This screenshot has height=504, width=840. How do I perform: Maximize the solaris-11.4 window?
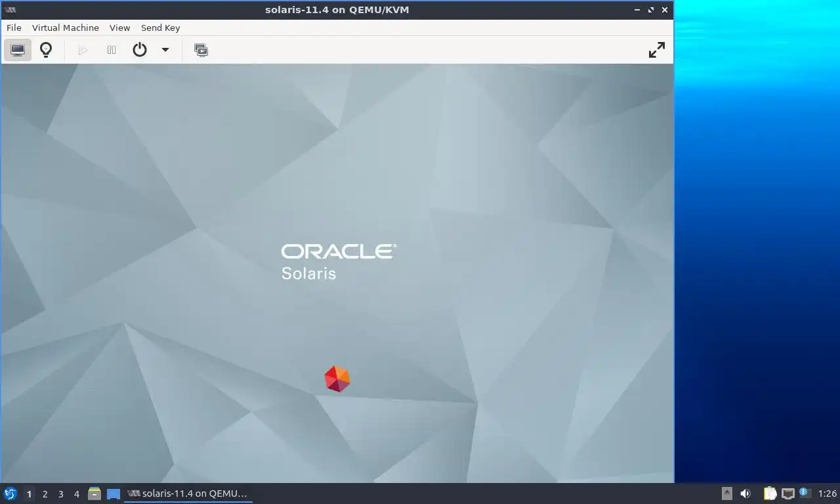651,10
